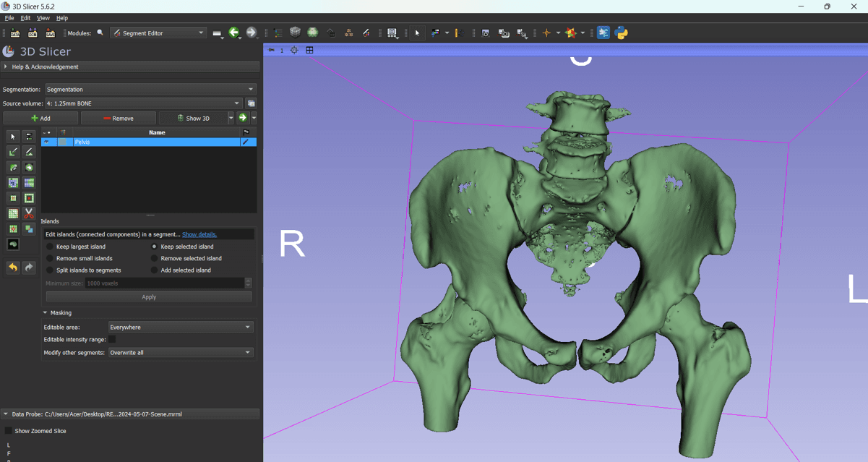Click the Python console icon
This screenshot has height=462, width=868.
tap(621, 33)
